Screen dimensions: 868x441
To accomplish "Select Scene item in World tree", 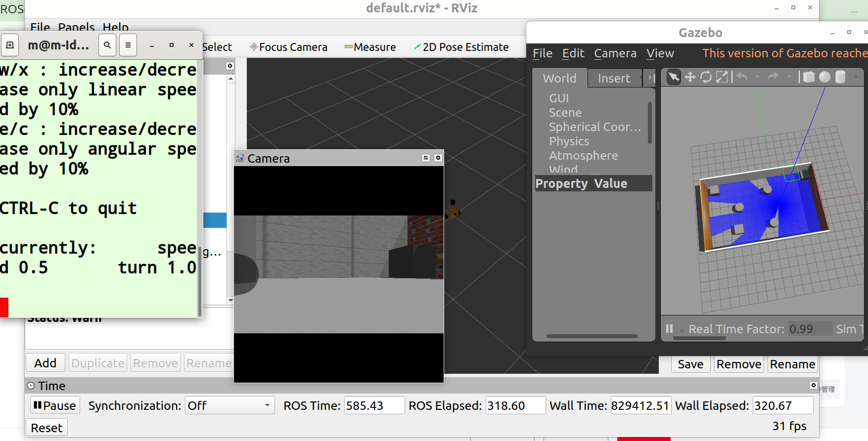I will click(565, 112).
